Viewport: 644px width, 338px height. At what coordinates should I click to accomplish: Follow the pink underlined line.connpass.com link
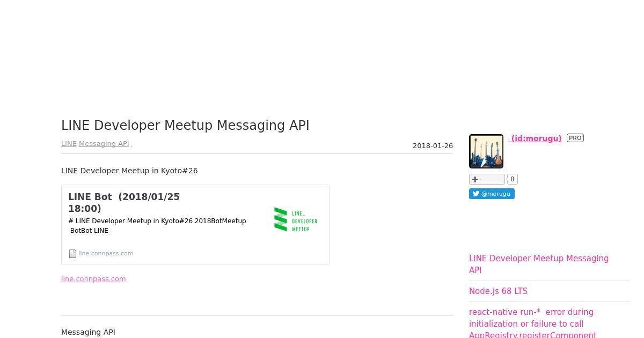(x=93, y=279)
